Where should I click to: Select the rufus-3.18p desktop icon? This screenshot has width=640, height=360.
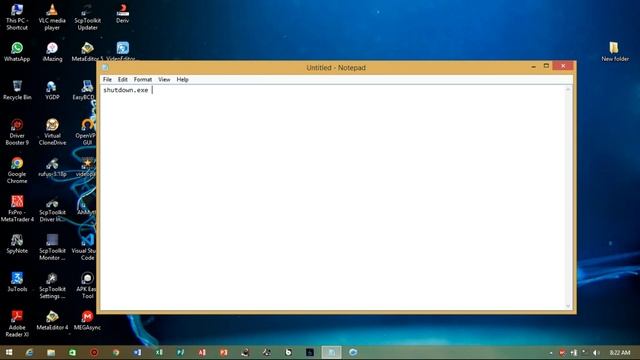(x=52, y=167)
